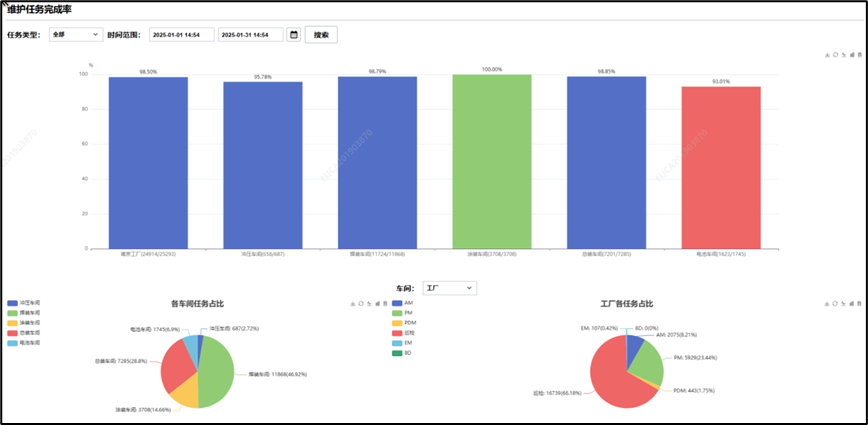Open the 任务类型 dropdown showing 全部
Image resolution: width=868 pixels, height=425 pixels.
pyautogui.click(x=76, y=34)
